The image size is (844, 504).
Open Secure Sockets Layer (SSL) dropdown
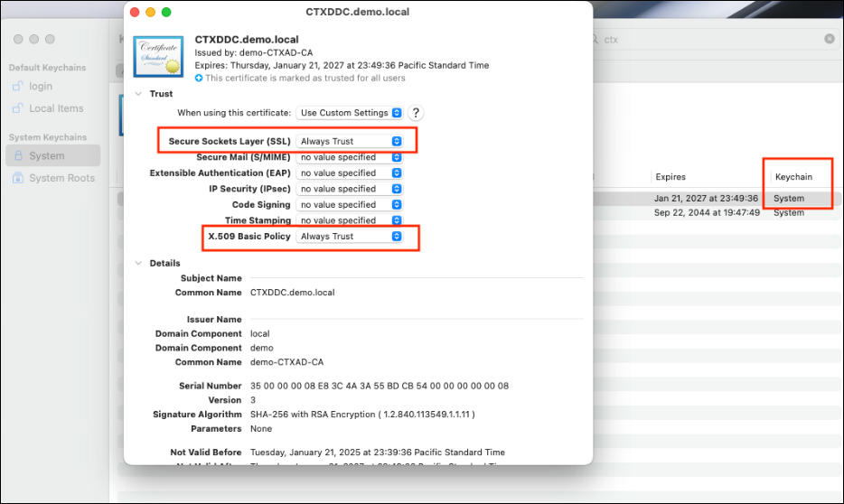(350, 141)
